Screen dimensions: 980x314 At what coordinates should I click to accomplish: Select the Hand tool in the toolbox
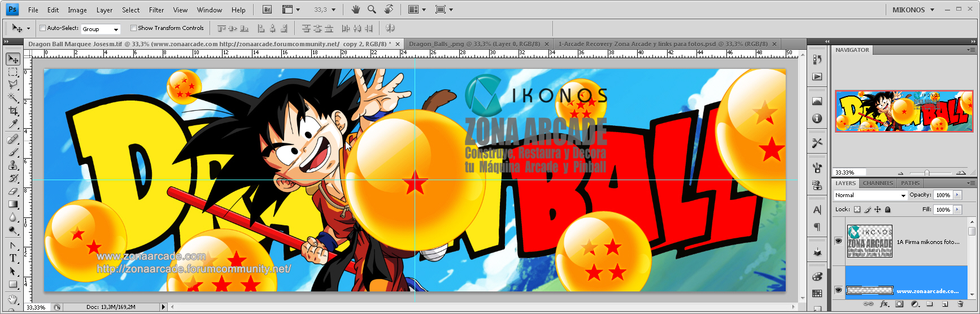pyautogui.click(x=13, y=300)
